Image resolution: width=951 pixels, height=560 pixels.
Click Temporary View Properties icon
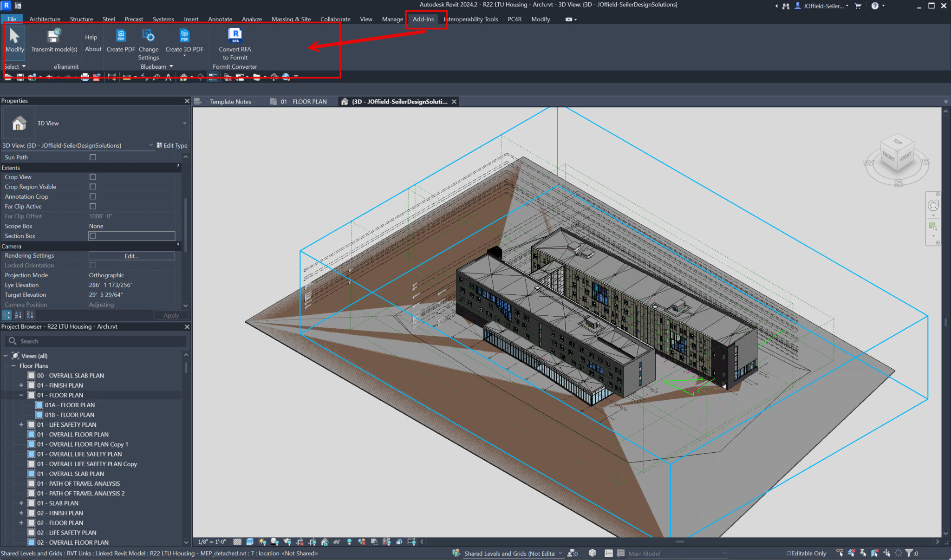point(374,542)
